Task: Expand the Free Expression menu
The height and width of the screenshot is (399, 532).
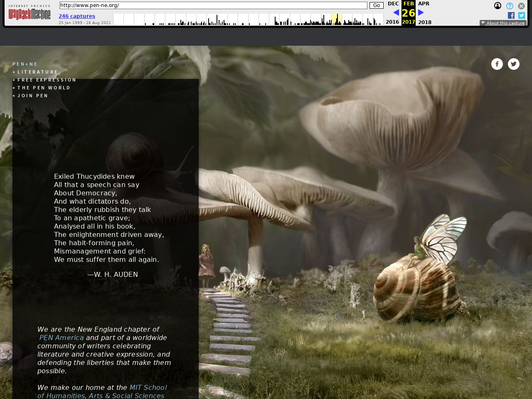Action: (47, 80)
